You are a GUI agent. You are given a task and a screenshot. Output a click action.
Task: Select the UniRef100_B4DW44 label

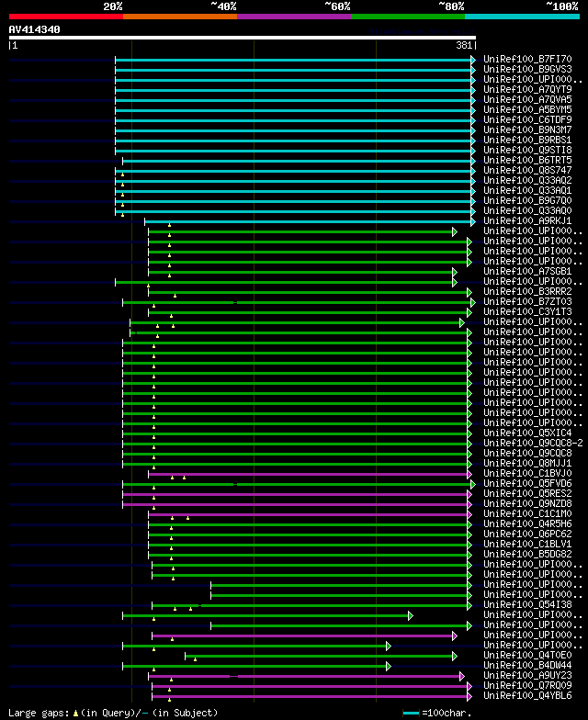tap(527, 665)
